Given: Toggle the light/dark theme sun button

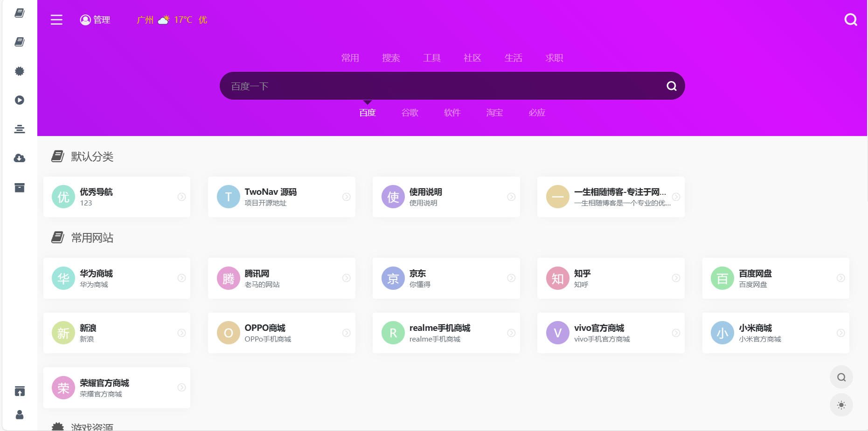Looking at the screenshot, I should pyautogui.click(x=841, y=405).
